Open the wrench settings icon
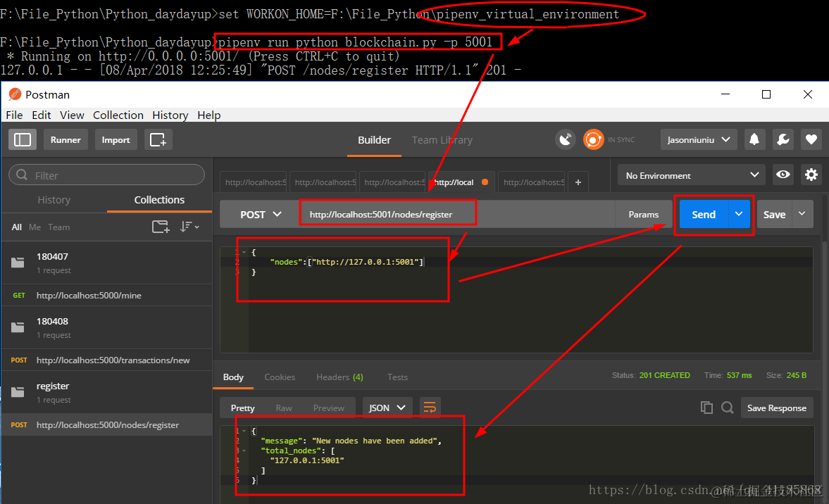The height and width of the screenshot is (504, 829). pyautogui.click(x=783, y=140)
